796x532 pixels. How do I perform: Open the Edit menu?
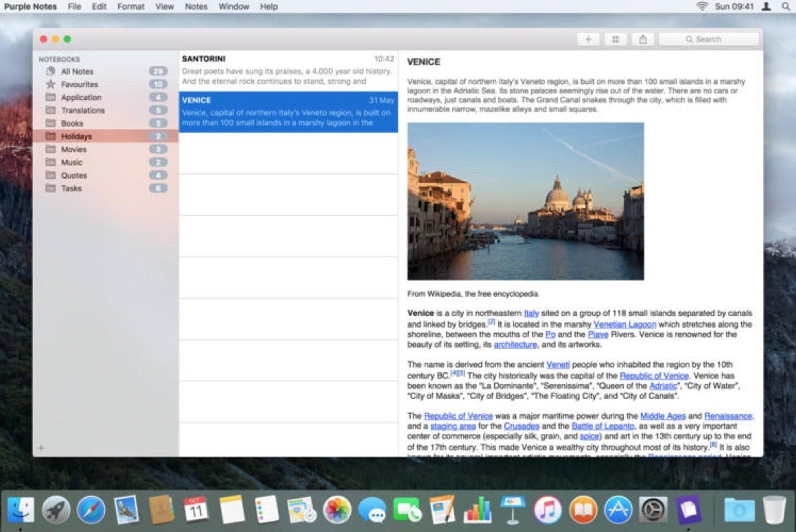(99, 7)
